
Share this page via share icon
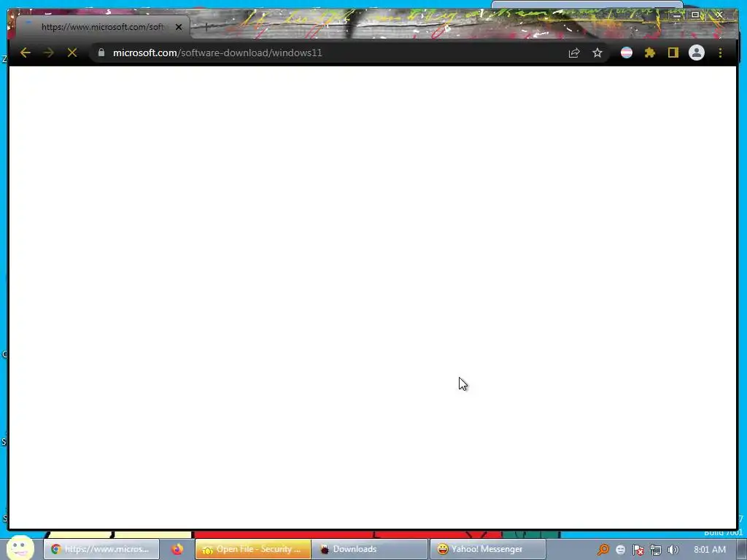point(574,52)
